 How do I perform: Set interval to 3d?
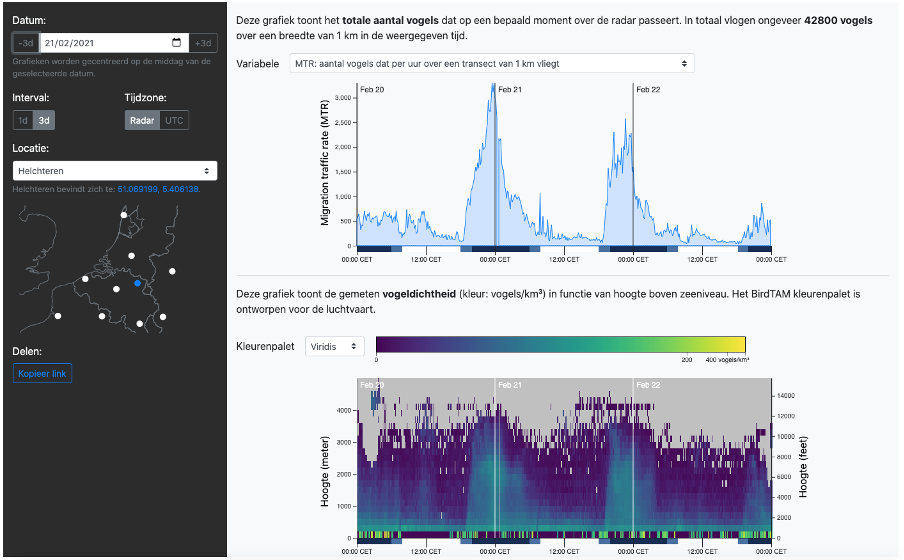point(44,120)
